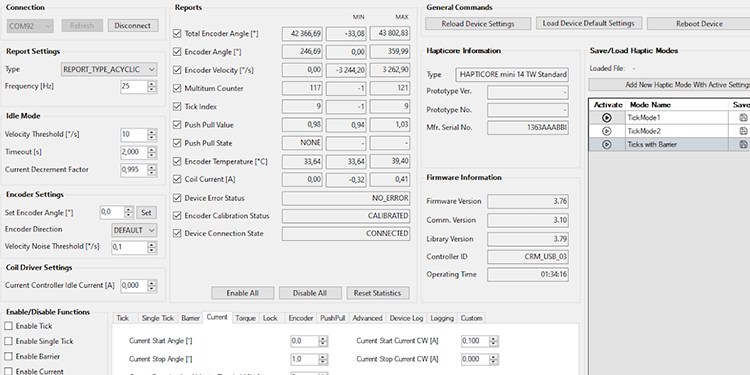Viewport: 750px width, 375px height.
Task: Open the report Type dropdown
Action: pos(109,69)
